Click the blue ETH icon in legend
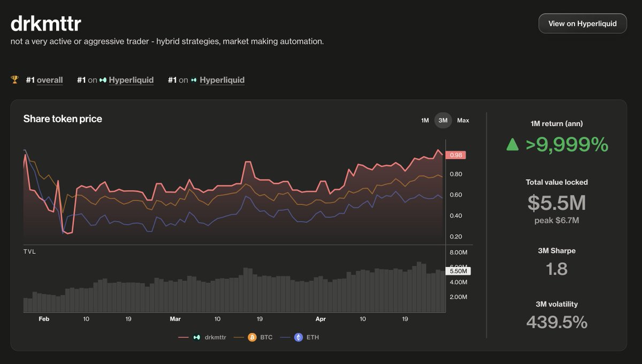642x364 pixels. (298, 337)
